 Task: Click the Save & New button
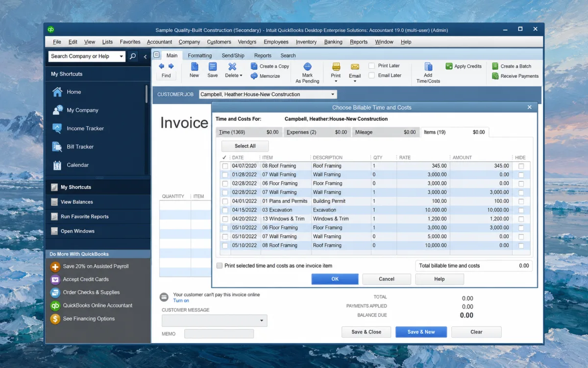(421, 332)
